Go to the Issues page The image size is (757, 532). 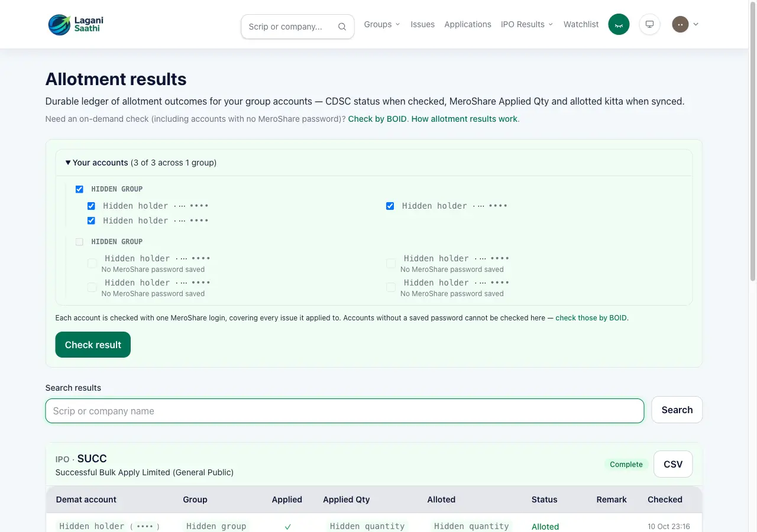423,24
